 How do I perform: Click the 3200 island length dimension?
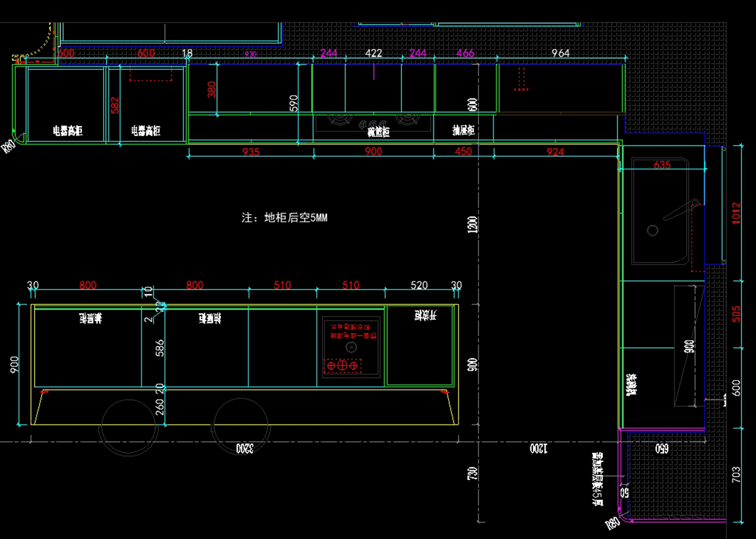tap(243, 448)
